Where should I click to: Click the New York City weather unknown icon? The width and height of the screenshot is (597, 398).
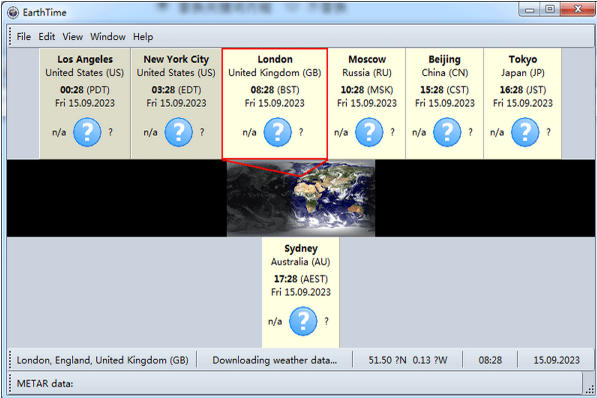pyautogui.click(x=179, y=132)
